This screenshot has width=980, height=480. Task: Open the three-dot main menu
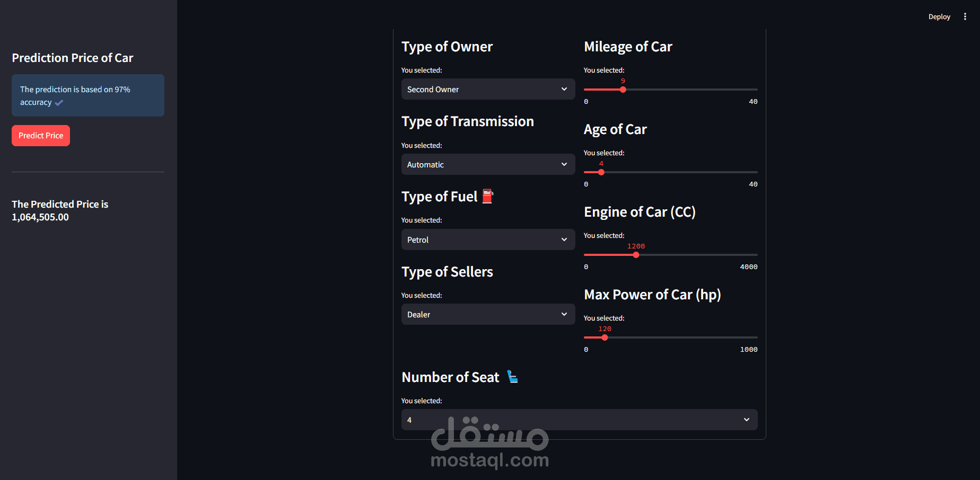click(x=965, y=17)
